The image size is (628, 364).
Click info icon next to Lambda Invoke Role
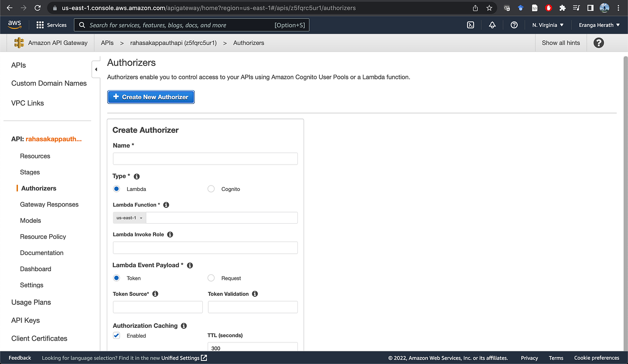tap(170, 234)
